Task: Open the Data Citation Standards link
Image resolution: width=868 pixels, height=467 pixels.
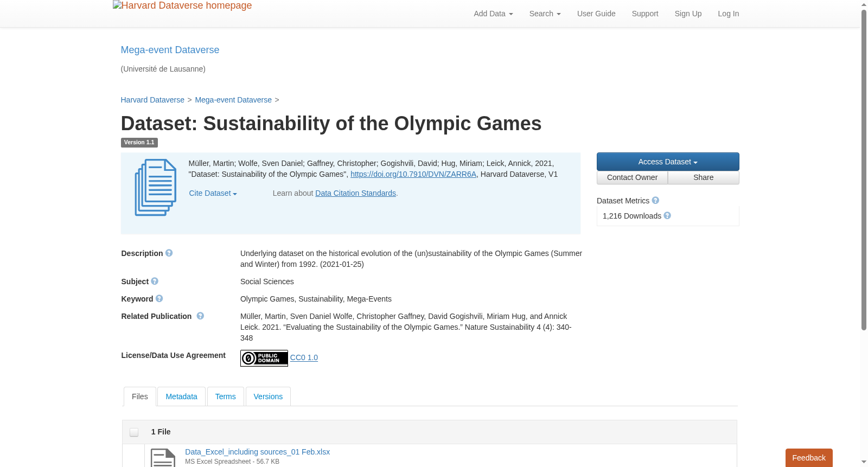Action: pos(355,193)
